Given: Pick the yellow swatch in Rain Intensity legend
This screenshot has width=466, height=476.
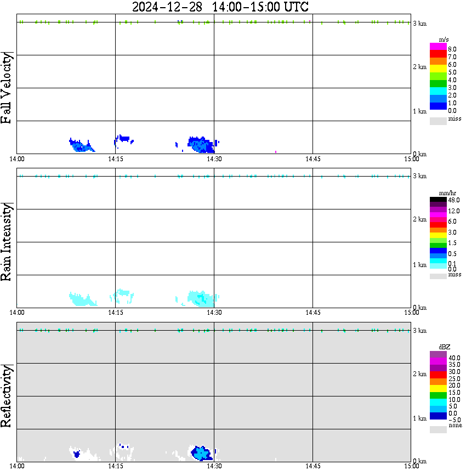Looking at the screenshot, I should coord(438,235).
